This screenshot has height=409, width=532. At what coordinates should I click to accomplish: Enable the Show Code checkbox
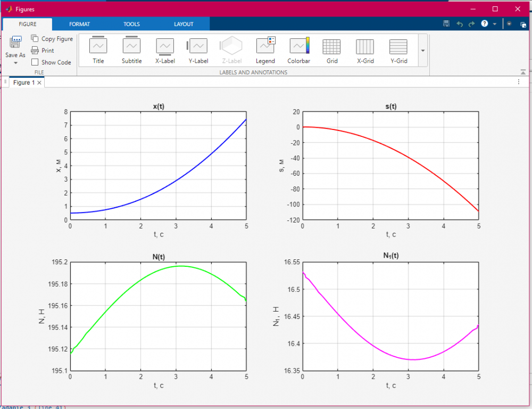click(35, 62)
